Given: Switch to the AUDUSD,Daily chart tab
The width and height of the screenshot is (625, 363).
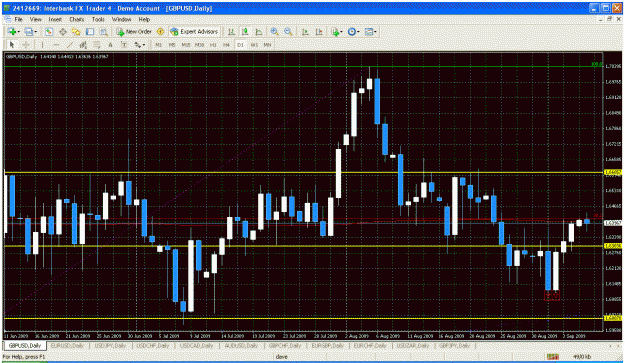Looking at the screenshot, I should pyautogui.click(x=240, y=346).
